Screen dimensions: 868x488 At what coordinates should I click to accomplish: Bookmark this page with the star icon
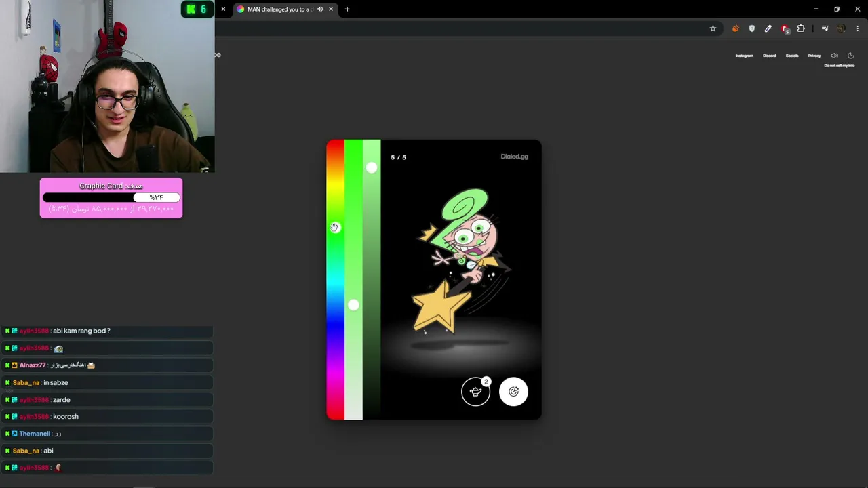coord(713,28)
